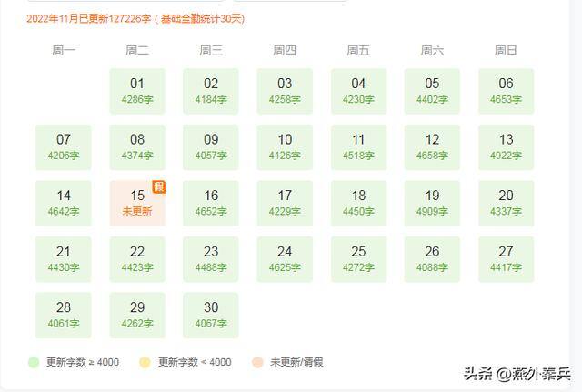Select day 17 with 4229字

click(x=285, y=204)
